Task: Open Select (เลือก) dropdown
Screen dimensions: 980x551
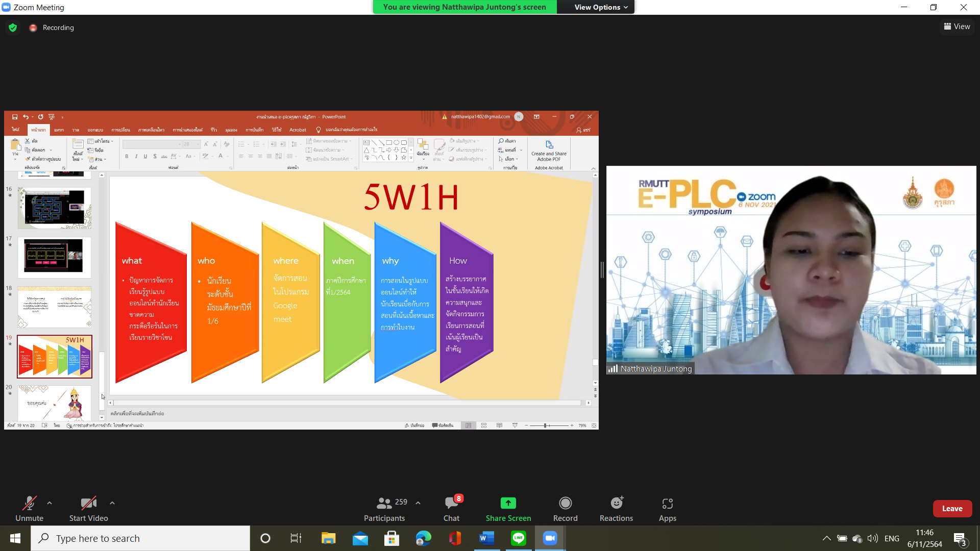Action: point(508,159)
